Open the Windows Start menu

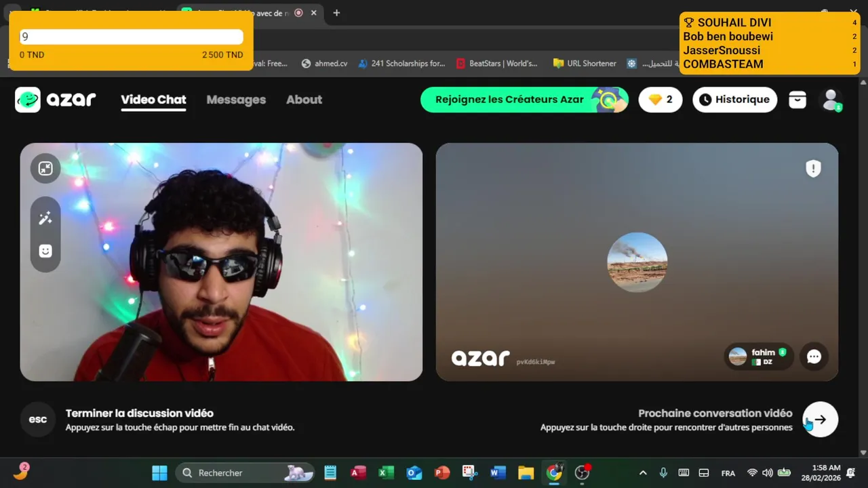point(159,472)
